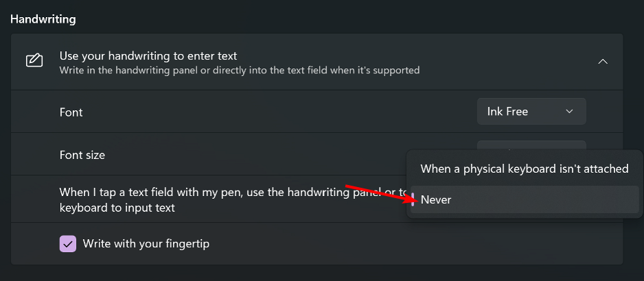Click the Handwriting section heading

[x=43, y=19]
